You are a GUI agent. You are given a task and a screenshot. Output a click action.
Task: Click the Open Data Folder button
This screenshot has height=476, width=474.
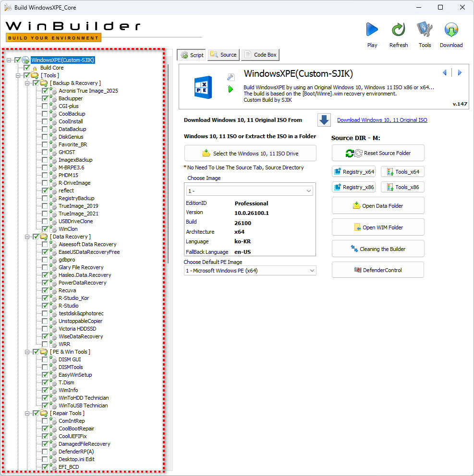click(378, 206)
